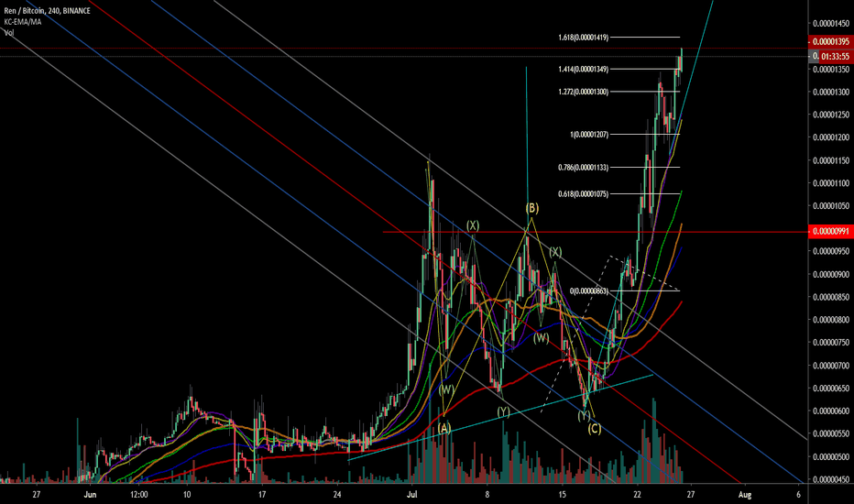Click 0.00001050 on the price axis
The image size is (854, 504).
pyautogui.click(x=830, y=206)
